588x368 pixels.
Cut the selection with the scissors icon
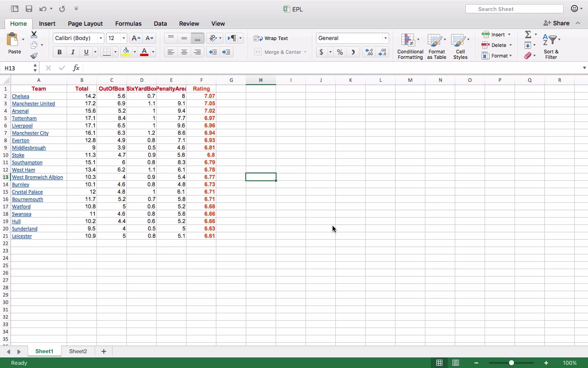[34, 34]
